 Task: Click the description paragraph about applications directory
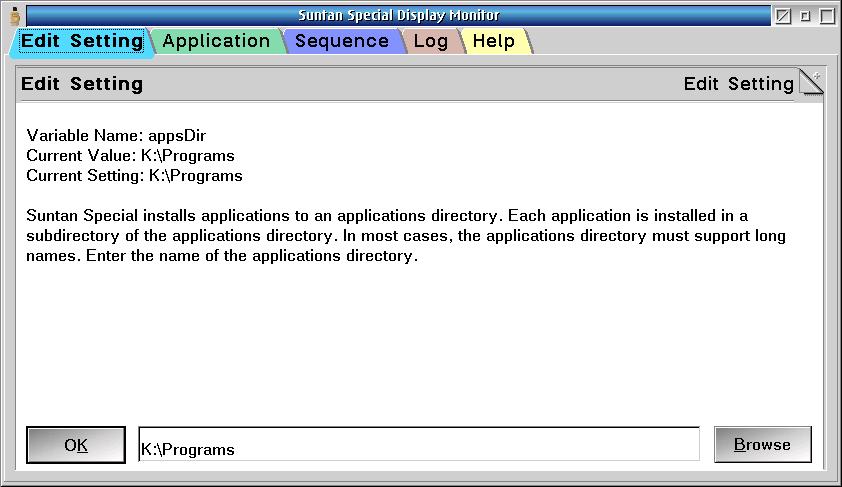[406, 236]
